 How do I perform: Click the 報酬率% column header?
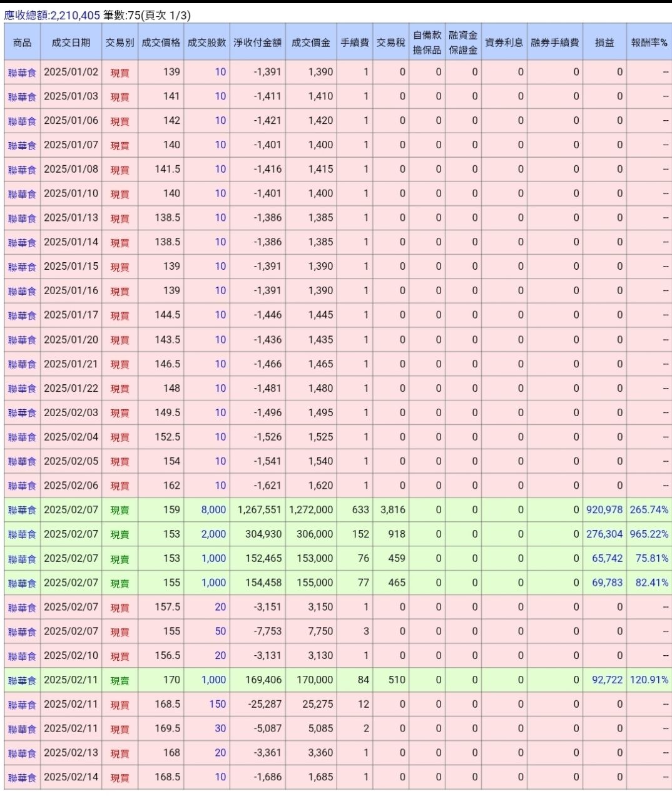pyautogui.click(x=649, y=43)
